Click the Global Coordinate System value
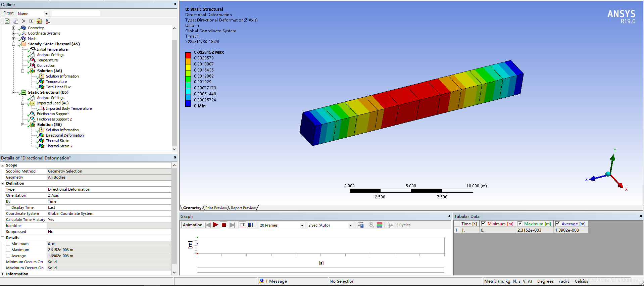644x286 pixels. click(x=109, y=213)
